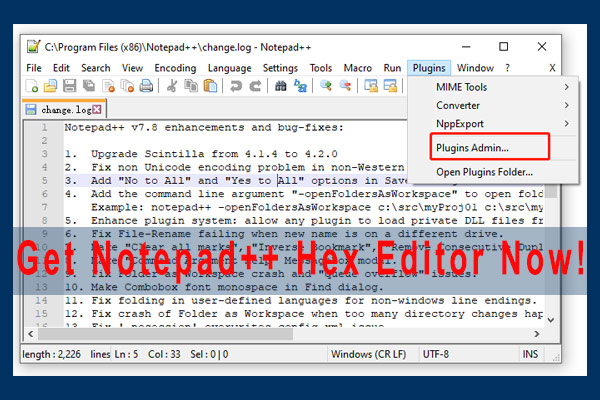
Task: Click the Synchronize Horizontal Scrolling icon
Action: pos(390,86)
